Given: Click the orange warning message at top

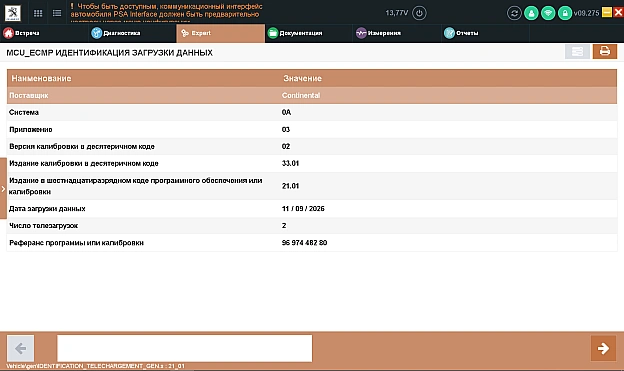Looking at the screenshot, I should tap(166, 11).
